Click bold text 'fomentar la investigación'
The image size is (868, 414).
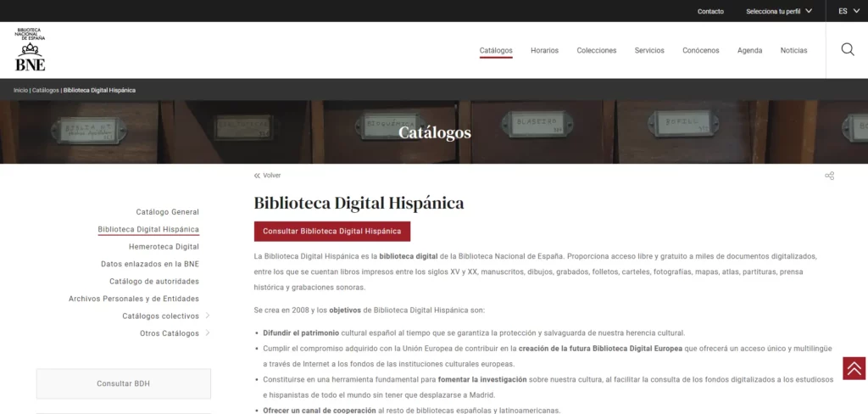coord(482,379)
